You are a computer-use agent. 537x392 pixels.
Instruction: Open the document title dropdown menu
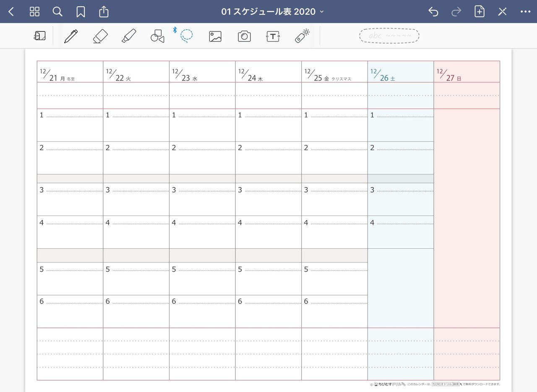tap(321, 12)
